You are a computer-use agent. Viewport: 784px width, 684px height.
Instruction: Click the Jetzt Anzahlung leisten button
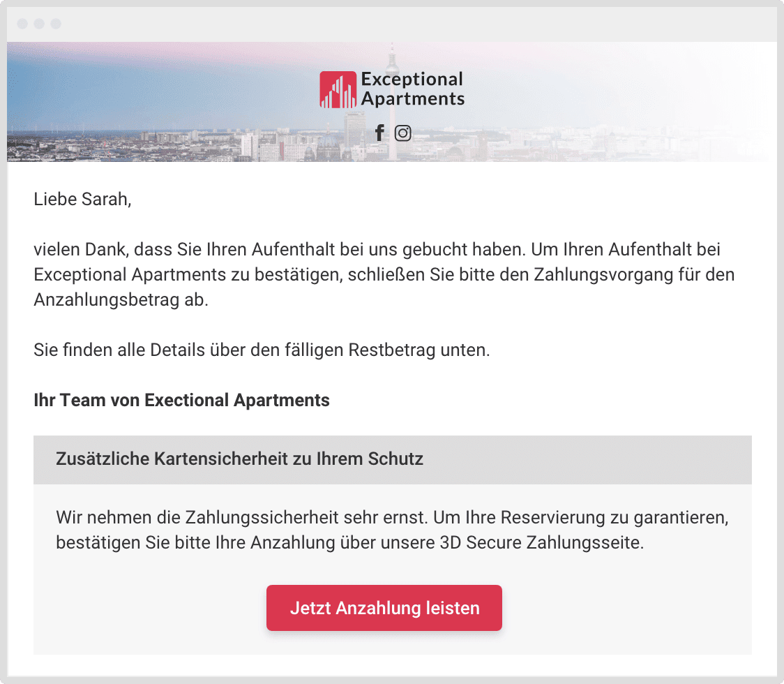[x=384, y=608]
